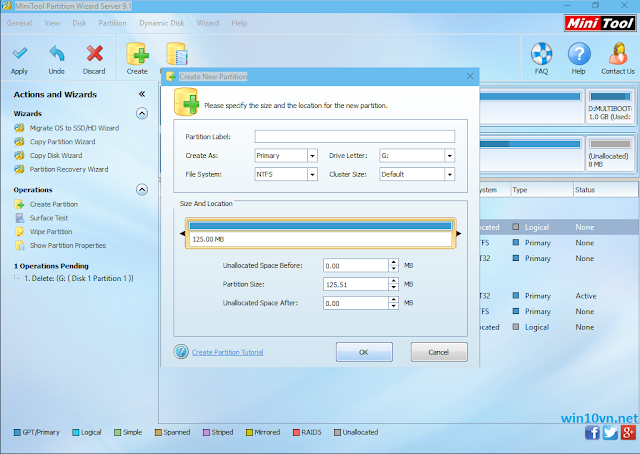Click the Undo arrow icon
Viewport: 640px width, 454px height.
(x=56, y=54)
